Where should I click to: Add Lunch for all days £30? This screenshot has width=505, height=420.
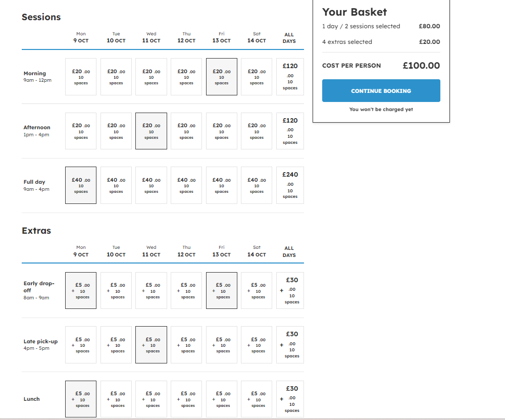[x=290, y=399]
